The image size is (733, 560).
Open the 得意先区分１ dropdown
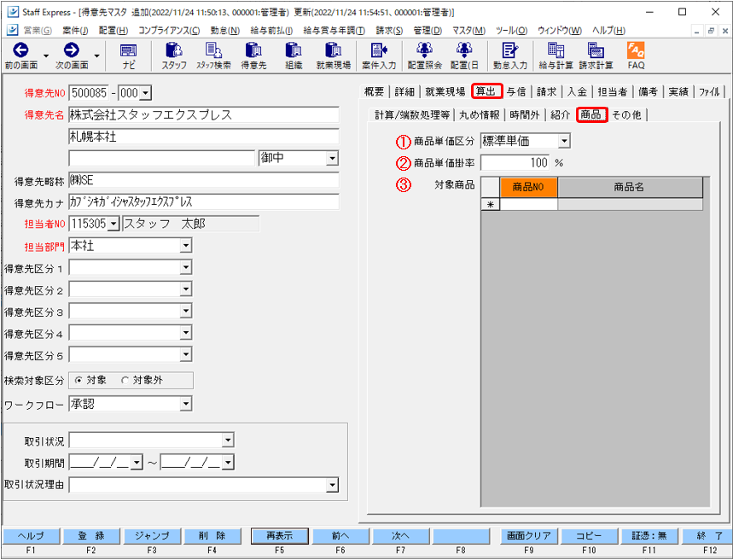185,267
